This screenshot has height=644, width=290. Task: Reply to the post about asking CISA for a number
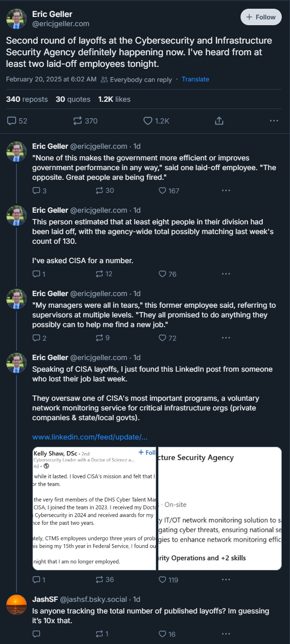[x=39, y=274]
